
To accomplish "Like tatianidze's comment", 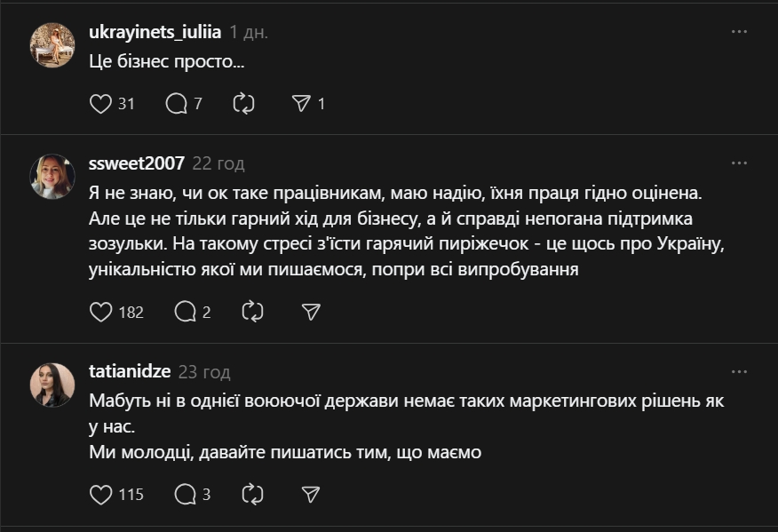I will pos(101,495).
